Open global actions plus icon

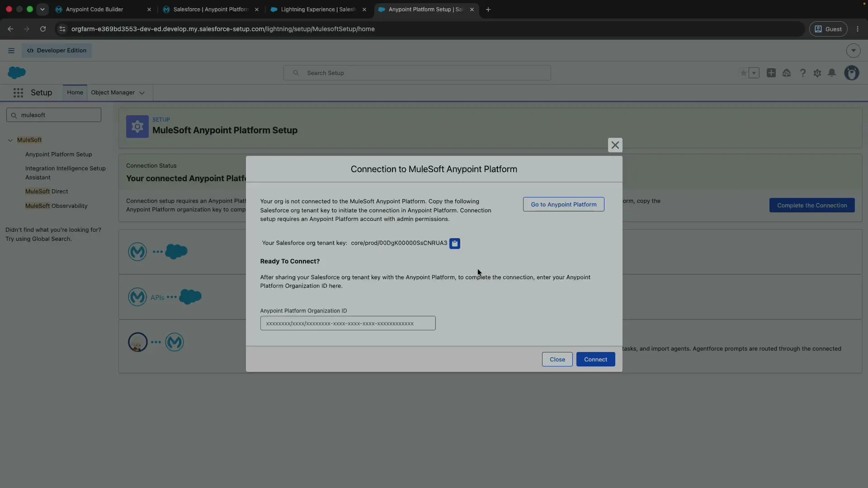point(771,73)
